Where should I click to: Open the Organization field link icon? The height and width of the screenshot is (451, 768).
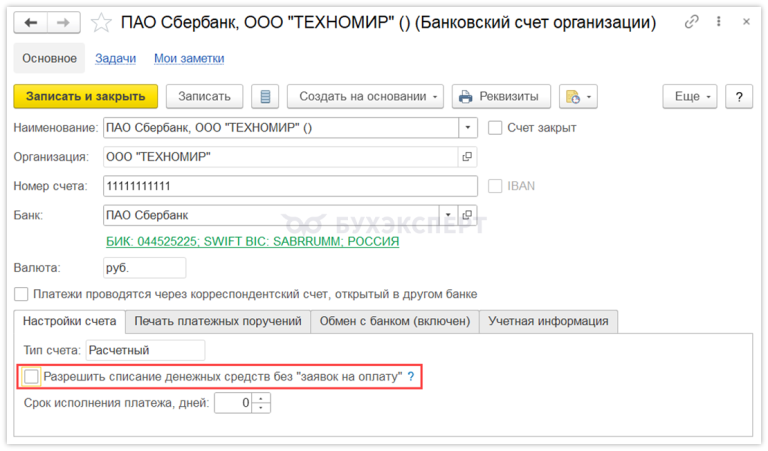click(467, 157)
